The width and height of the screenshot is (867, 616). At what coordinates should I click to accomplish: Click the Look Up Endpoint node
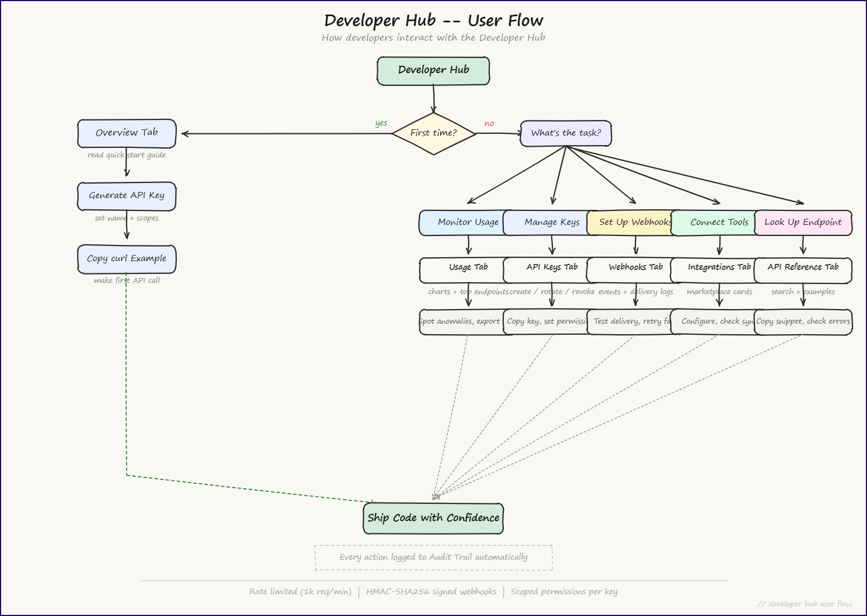[x=803, y=223]
